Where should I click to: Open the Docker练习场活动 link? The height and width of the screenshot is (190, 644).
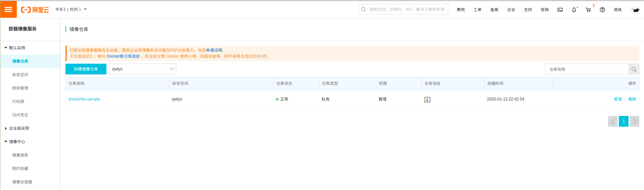point(123,56)
